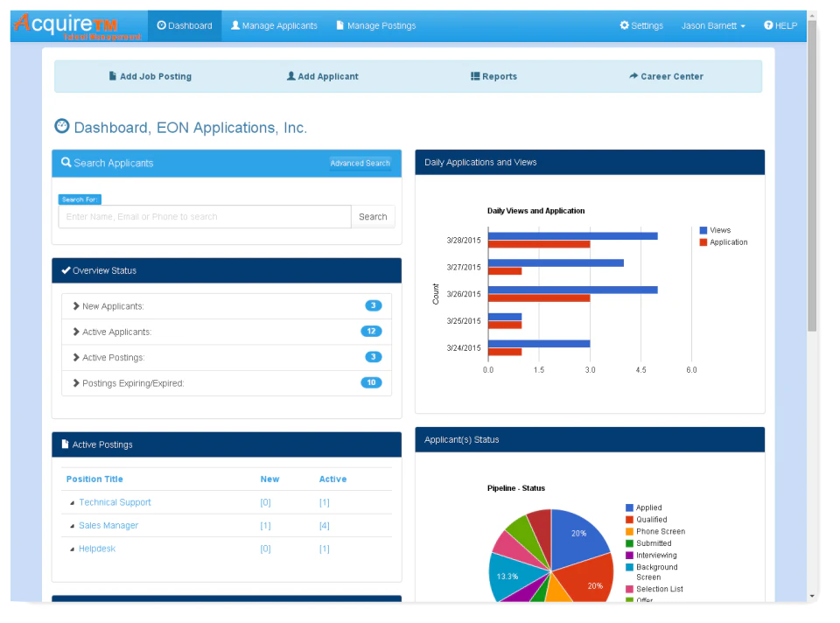Click the document icon on Active Postings panel

click(66, 444)
